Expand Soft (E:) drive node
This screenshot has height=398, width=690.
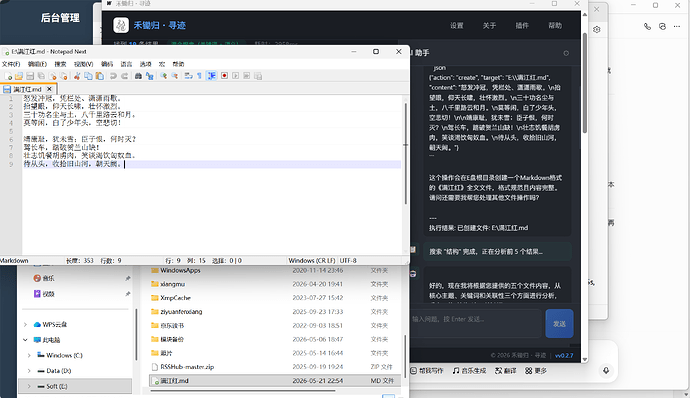click(x=29, y=386)
